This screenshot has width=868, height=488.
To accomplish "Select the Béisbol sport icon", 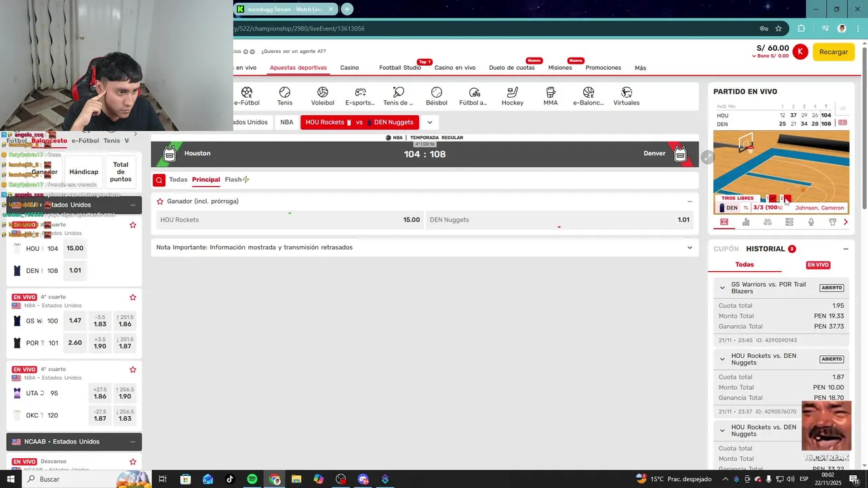I will click(x=437, y=92).
